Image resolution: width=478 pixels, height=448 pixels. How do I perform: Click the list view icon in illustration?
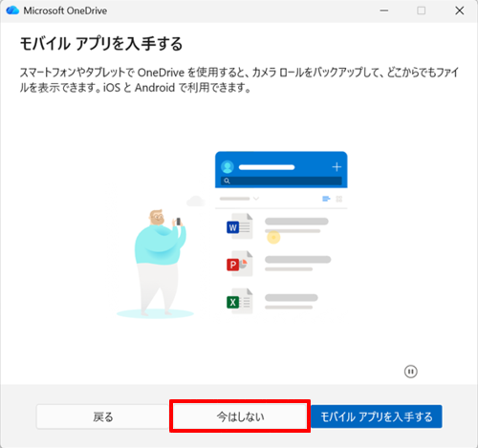(x=326, y=199)
